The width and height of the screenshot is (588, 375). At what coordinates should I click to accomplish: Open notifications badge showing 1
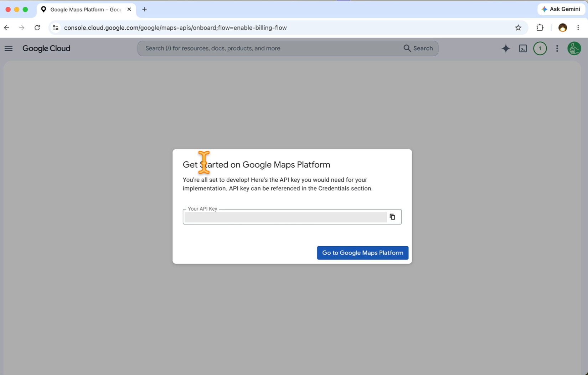tap(540, 48)
